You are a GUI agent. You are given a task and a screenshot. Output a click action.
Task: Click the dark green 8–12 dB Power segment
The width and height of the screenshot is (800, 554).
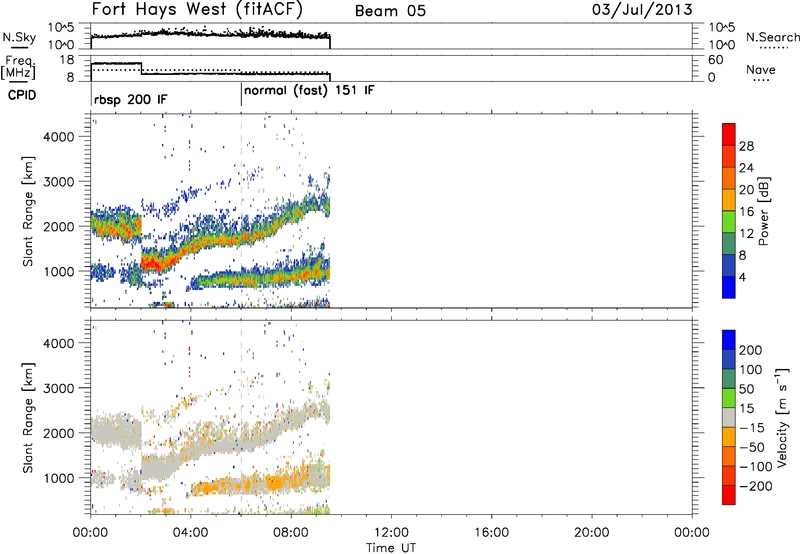[729, 243]
